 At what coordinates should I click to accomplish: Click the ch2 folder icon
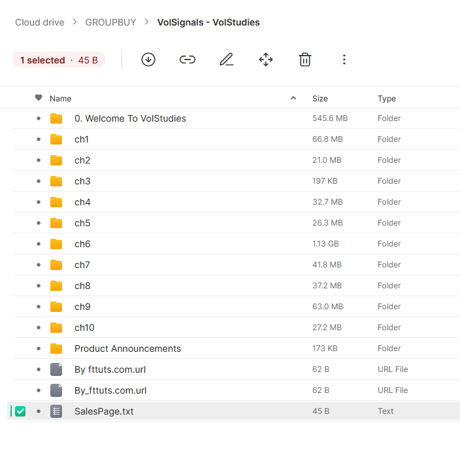[56, 160]
